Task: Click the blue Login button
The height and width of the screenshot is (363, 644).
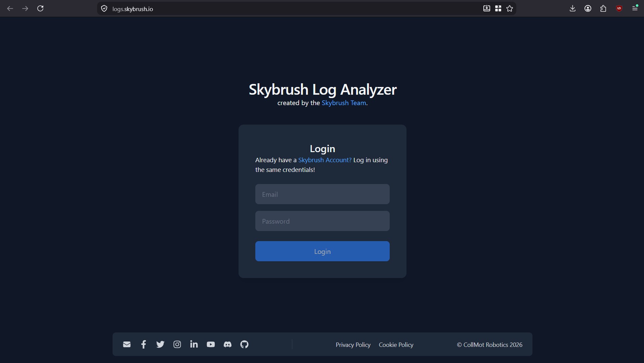Action: [x=323, y=251]
